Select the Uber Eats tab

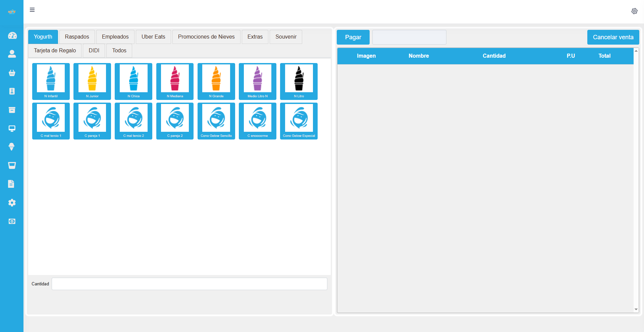tap(153, 37)
